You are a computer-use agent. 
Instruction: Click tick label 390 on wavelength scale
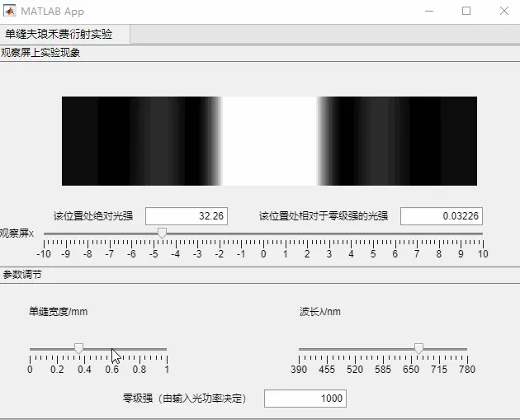(299, 370)
